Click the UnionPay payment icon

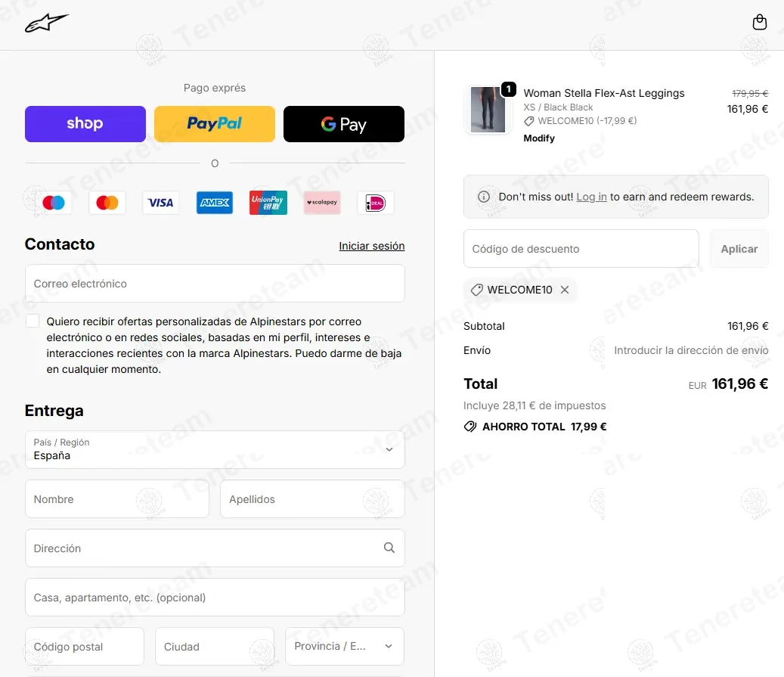(268, 203)
